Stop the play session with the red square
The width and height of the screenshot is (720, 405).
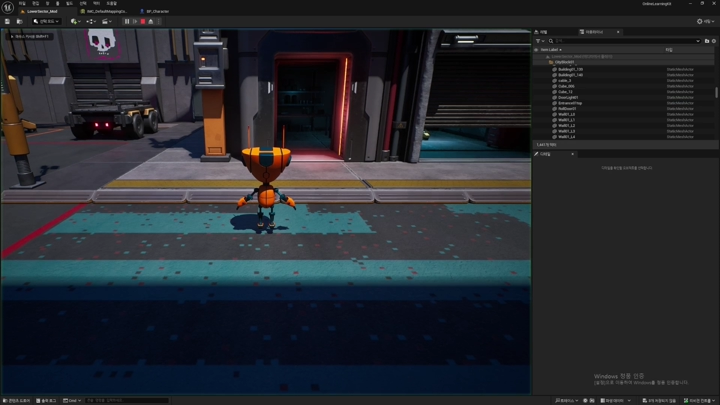coord(143,22)
